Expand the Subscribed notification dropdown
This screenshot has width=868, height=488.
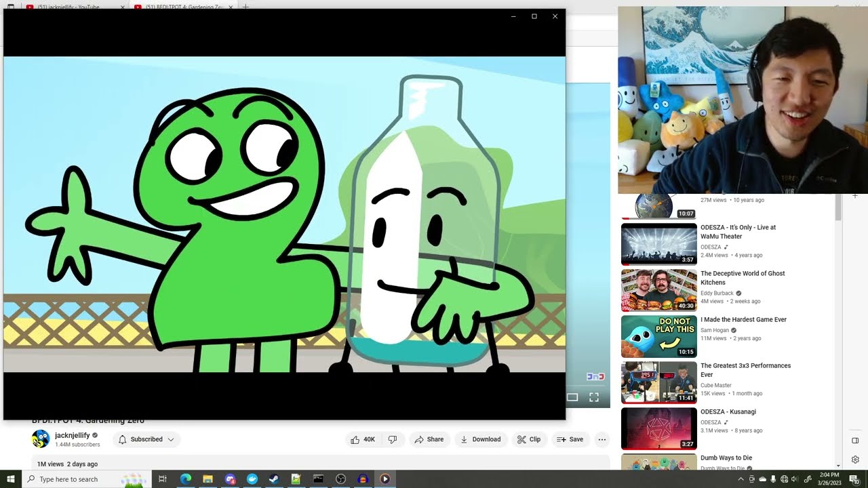point(146,439)
